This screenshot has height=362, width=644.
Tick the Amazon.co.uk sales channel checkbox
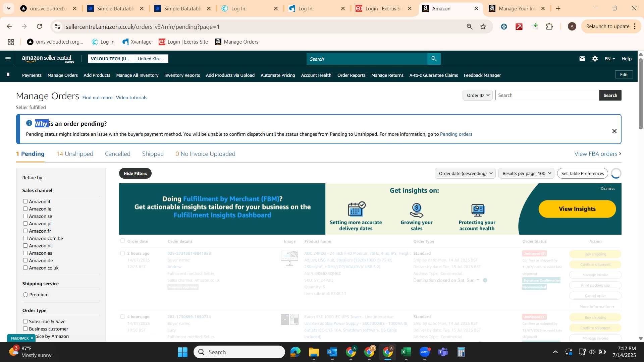tap(25, 267)
